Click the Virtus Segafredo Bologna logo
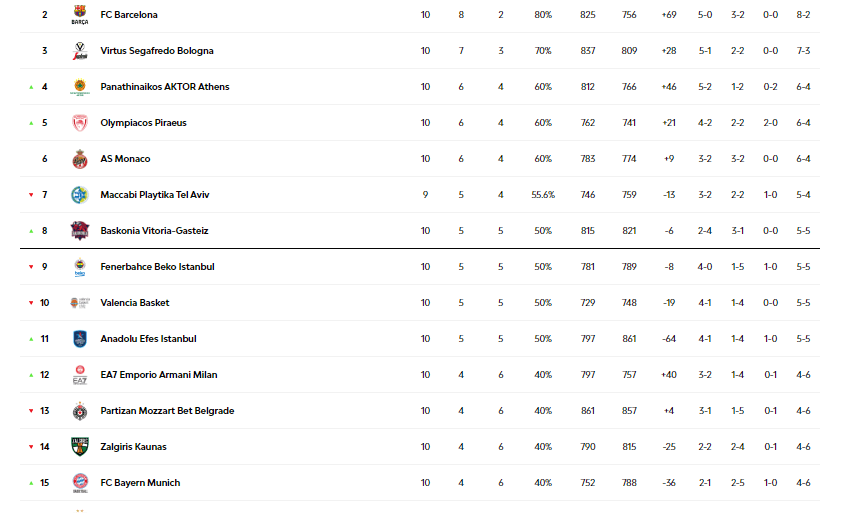 (80, 51)
